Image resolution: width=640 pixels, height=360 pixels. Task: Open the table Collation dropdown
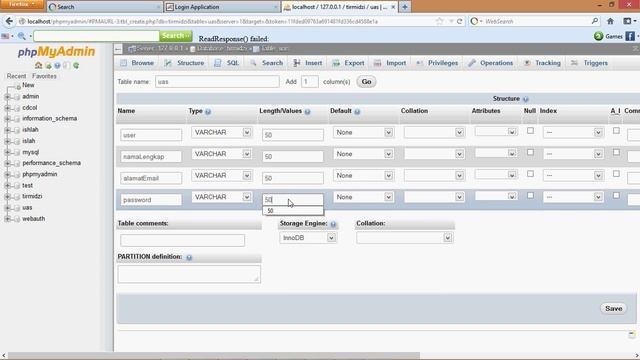tap(404, 238)
